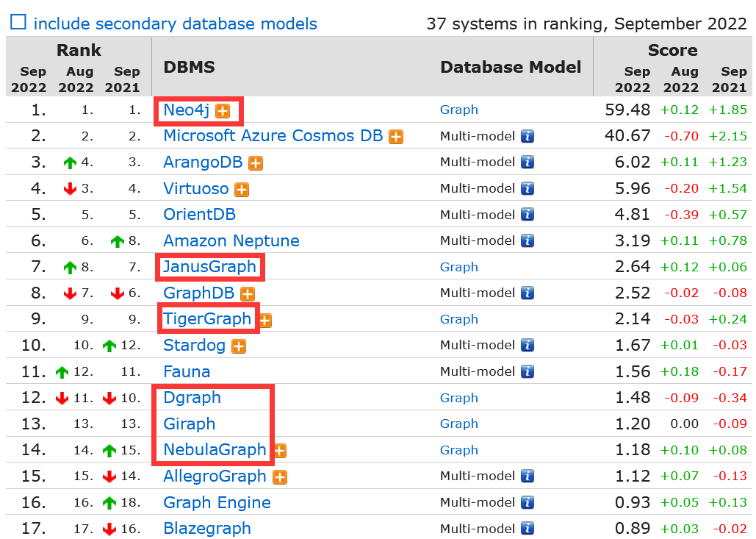Viewport: 756px width, 539px height.
Task: Click the plus icon beside Microsoft Azure Cosmos DB
Action: pyautogui.click(x=396, y=137)
